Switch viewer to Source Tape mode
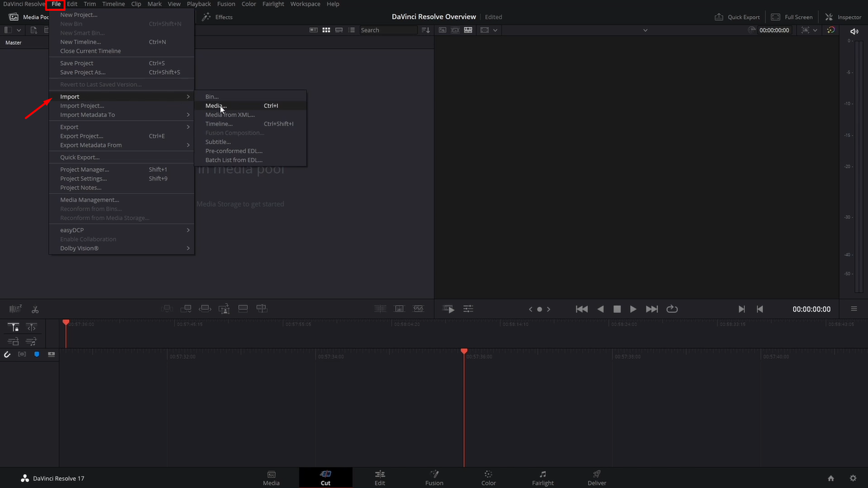 [455, 30]
